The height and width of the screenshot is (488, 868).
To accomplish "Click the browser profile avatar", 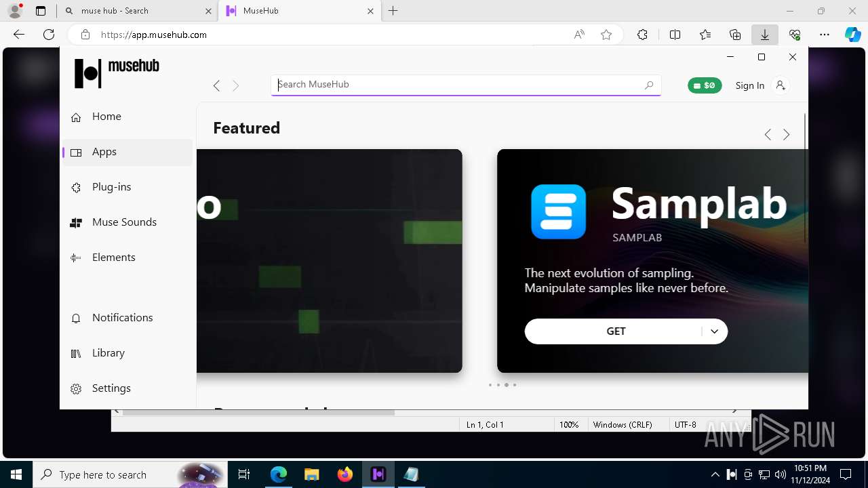I will [15, 11].
